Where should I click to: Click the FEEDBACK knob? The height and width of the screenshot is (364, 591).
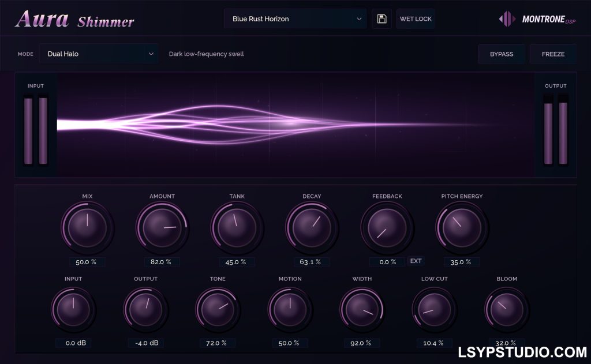(387, 228)
